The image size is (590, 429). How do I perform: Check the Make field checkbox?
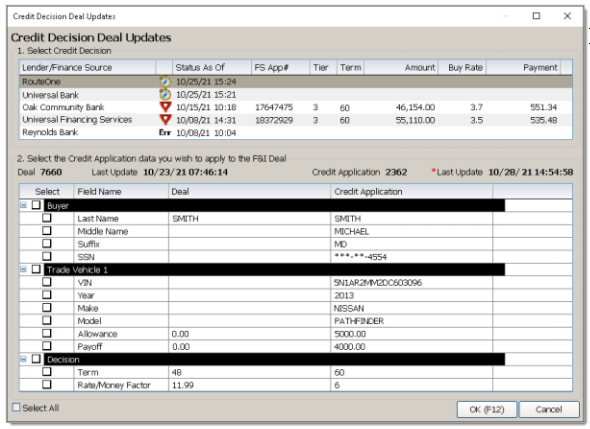click(x=47, y=307)
